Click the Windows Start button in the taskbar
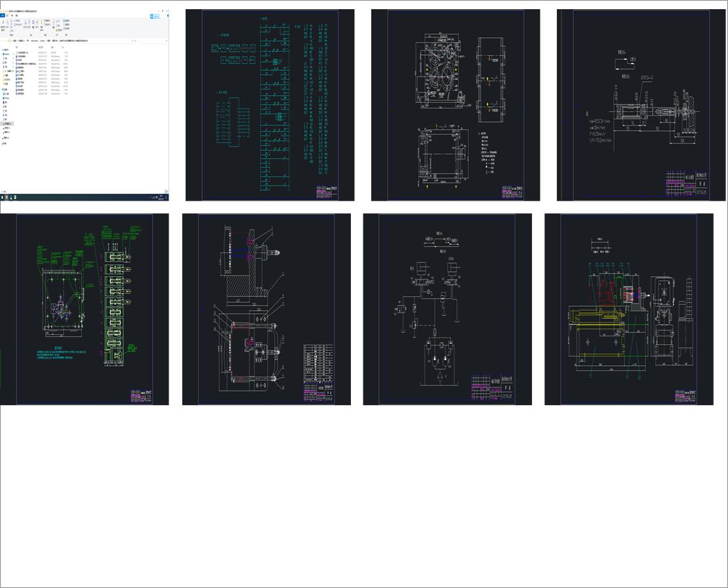 [x=3, y=197]
